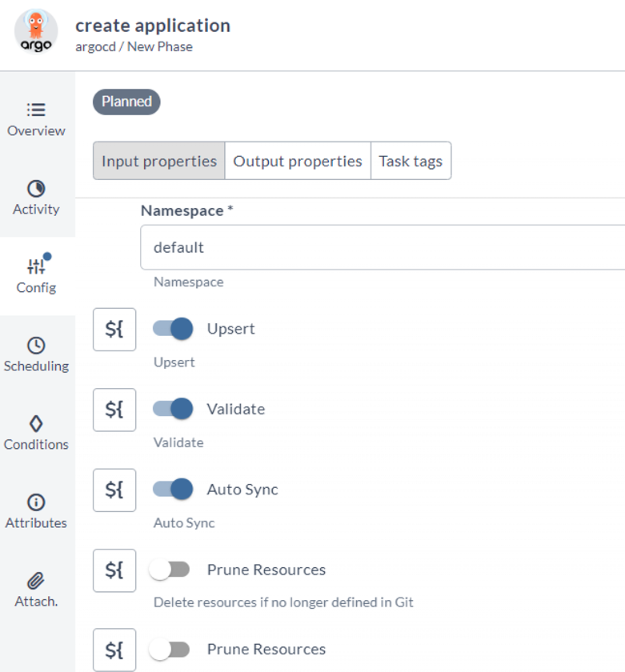Click variable icon beside Auto Sync

click(114, 489)
